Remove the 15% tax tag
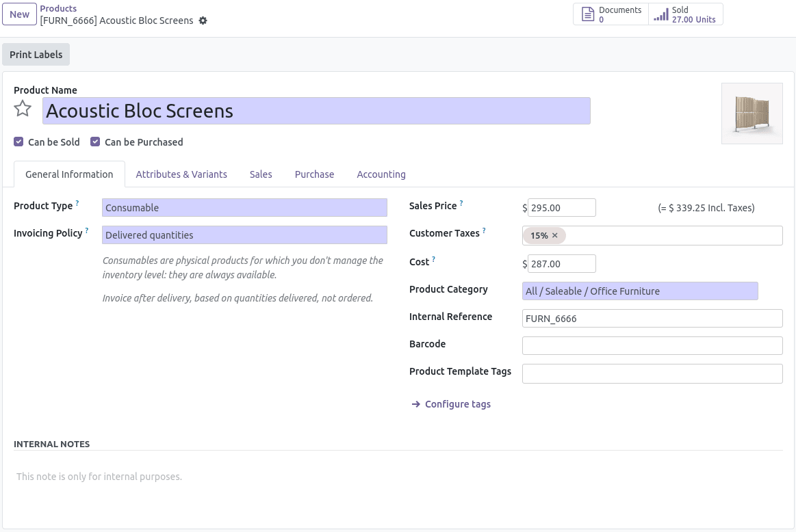 [555, 235]
